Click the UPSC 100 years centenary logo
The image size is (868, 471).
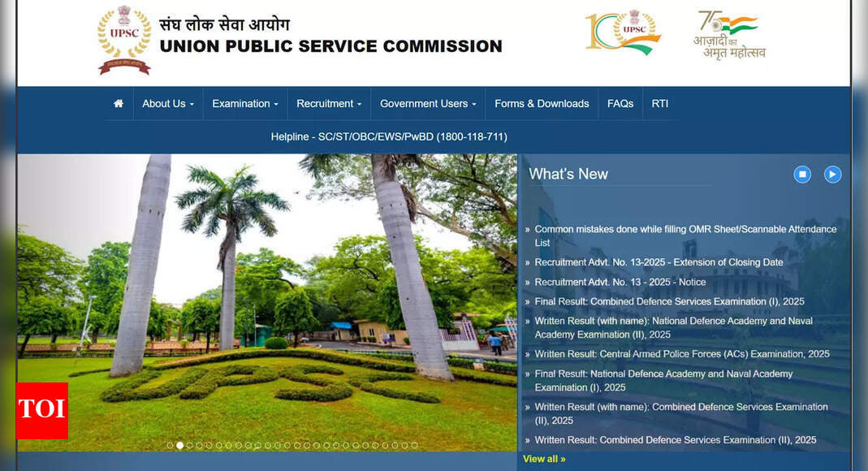(x=624, y=32)
